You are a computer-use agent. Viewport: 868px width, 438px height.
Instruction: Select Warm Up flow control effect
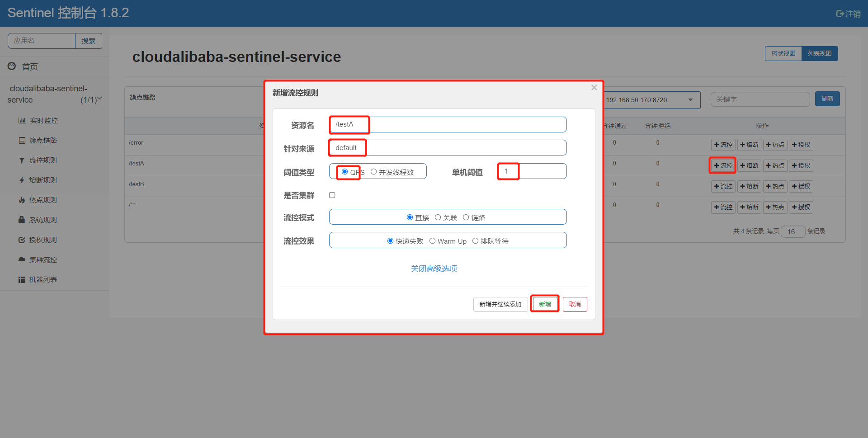(x=433, y=241)
